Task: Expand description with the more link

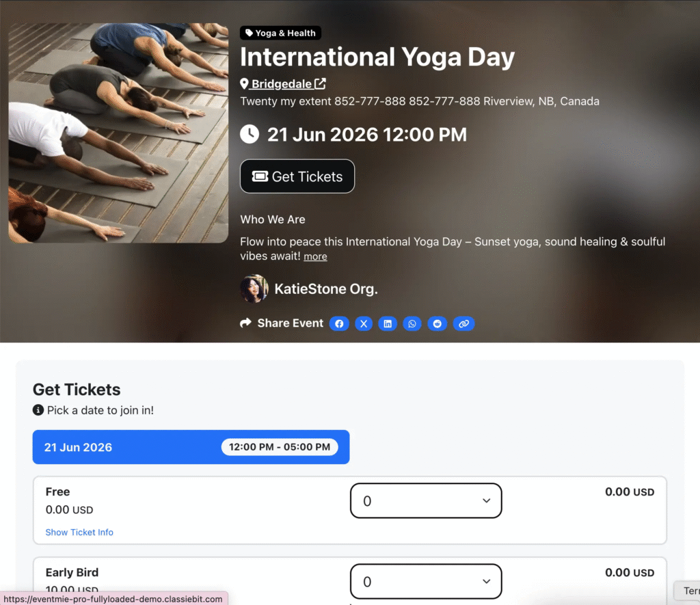Action: (x=315, y=256)
